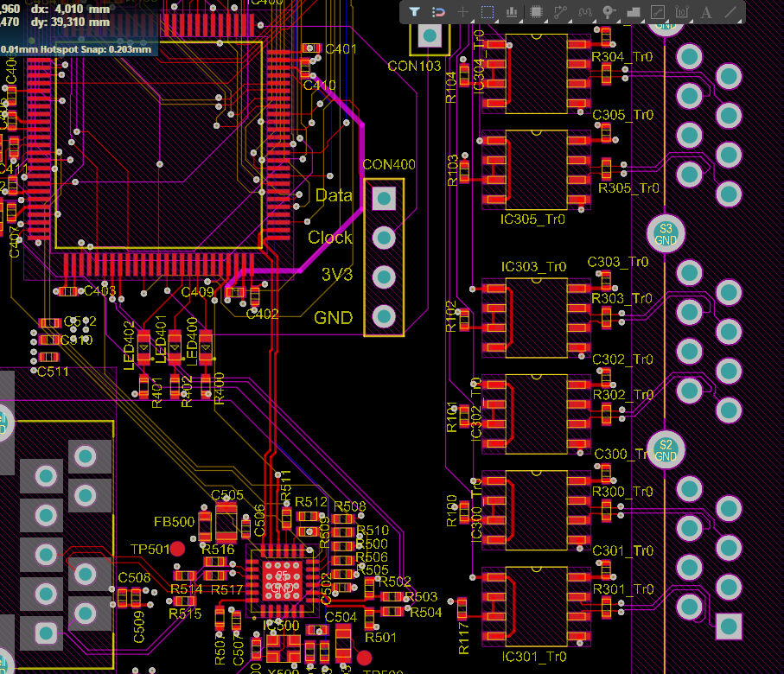Image resolution: width=784 pixels, height=674 pixels.
Task: Select the R512 designator label
Action: tap(311, 502)
